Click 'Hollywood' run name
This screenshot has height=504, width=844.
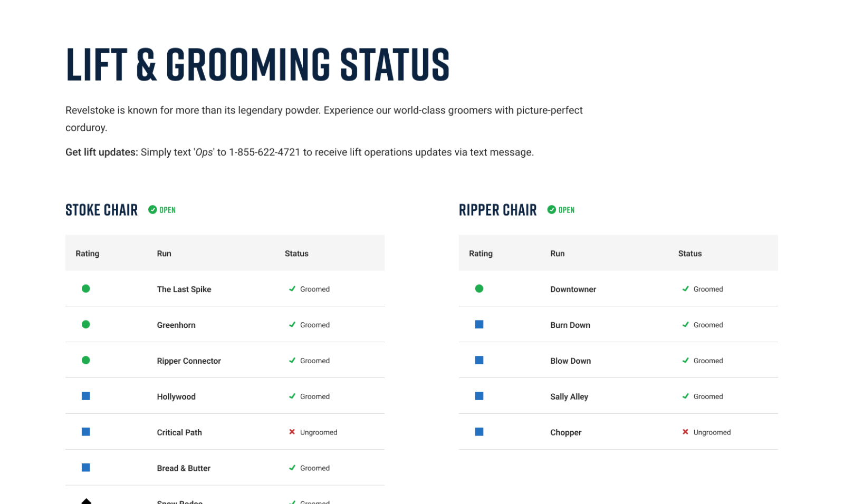pos(176,396)
